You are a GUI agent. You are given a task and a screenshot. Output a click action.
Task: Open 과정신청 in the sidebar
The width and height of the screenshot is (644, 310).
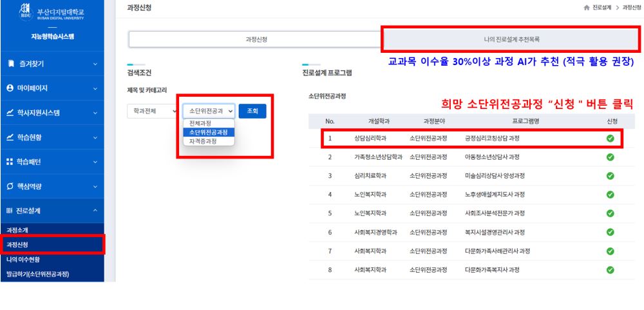[17, 245]
